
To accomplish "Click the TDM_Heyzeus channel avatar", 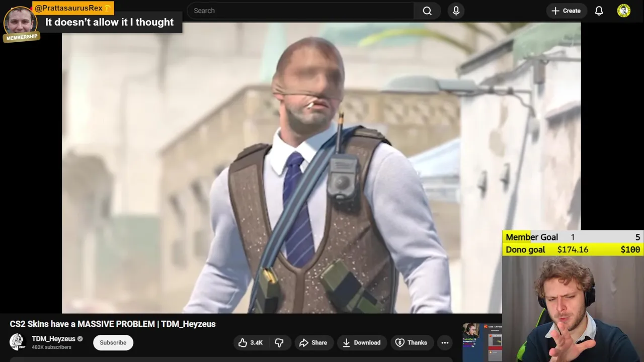I will (18, 342).
